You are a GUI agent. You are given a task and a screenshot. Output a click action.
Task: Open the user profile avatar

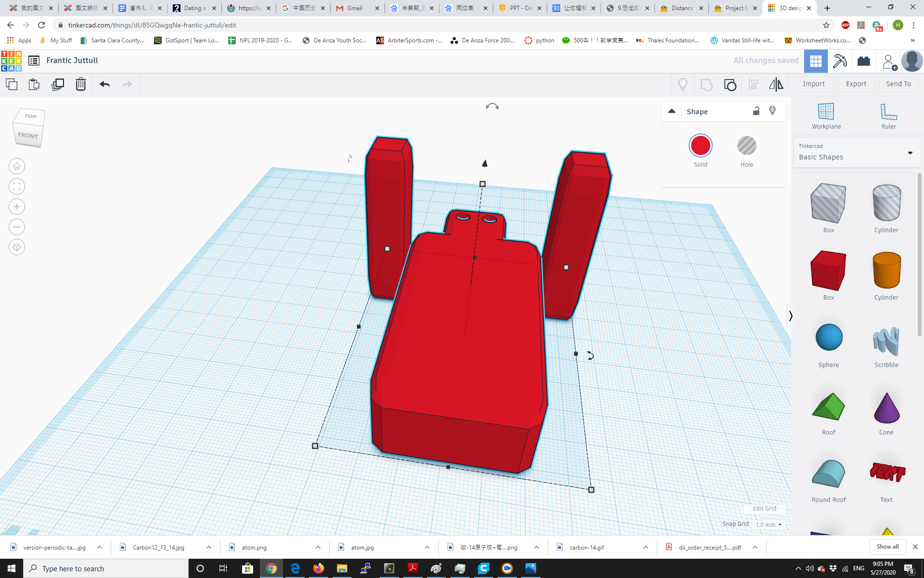coord(911,61)
